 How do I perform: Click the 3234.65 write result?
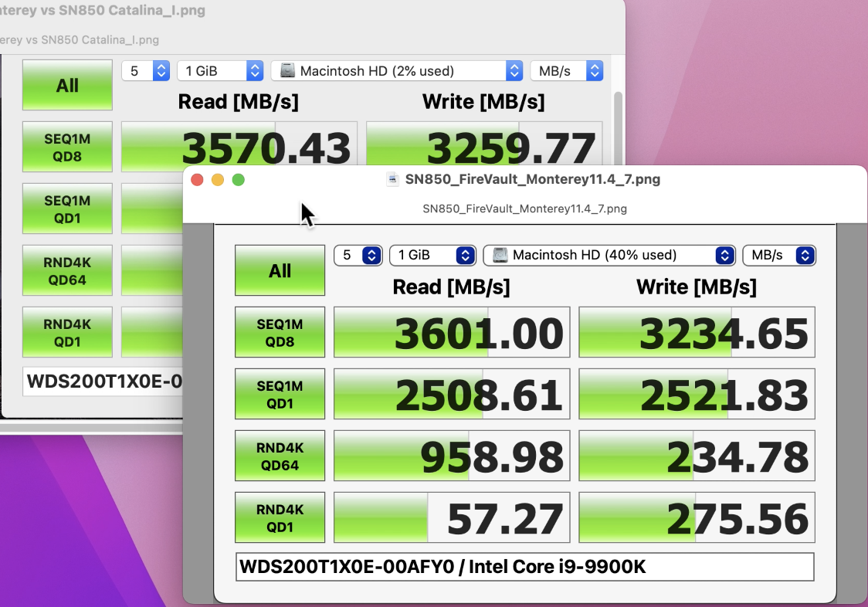pos(697,332)
